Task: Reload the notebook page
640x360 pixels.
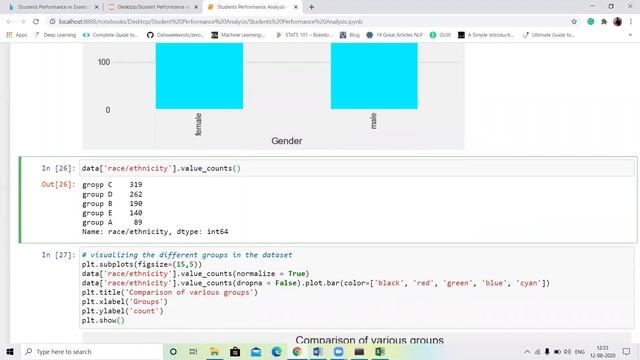Action: pyautogui.click(x=36, y=22)
